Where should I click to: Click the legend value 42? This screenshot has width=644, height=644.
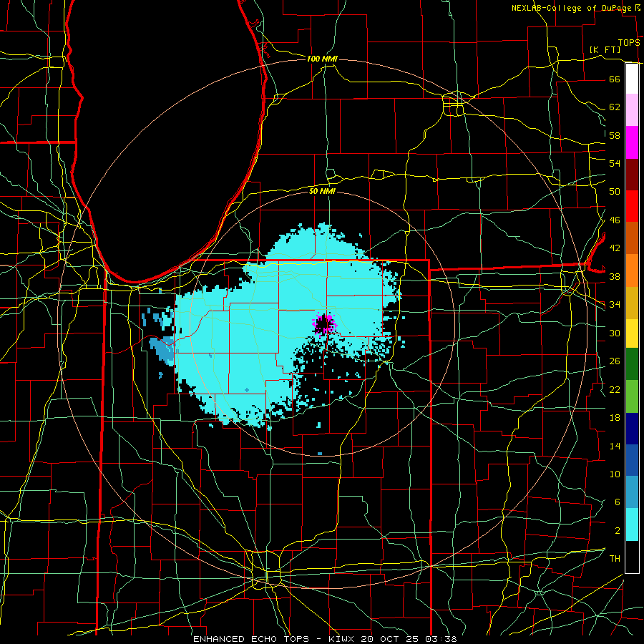[615, 248]
